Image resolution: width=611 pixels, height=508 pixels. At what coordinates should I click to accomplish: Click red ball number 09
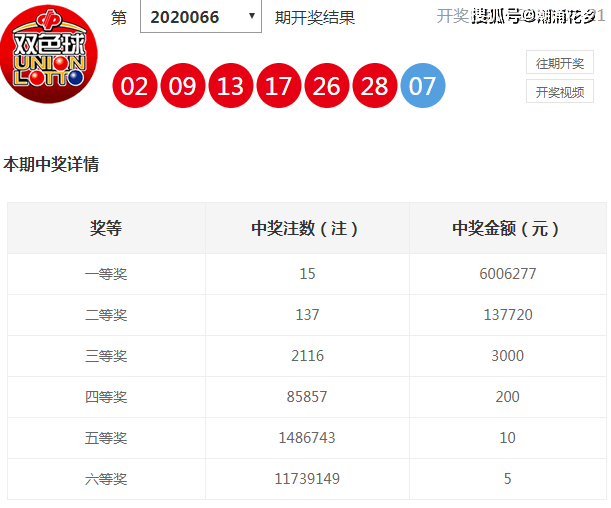pos(183,86)
